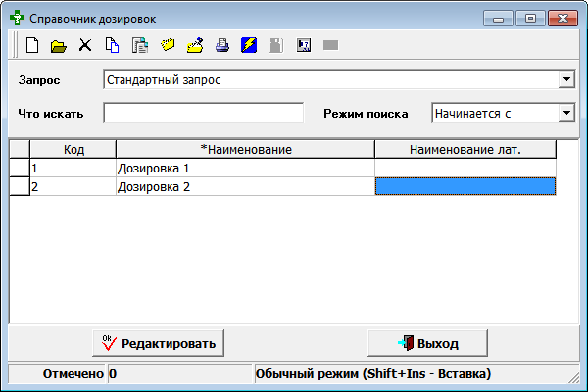Click the Что искать search field

203,113
